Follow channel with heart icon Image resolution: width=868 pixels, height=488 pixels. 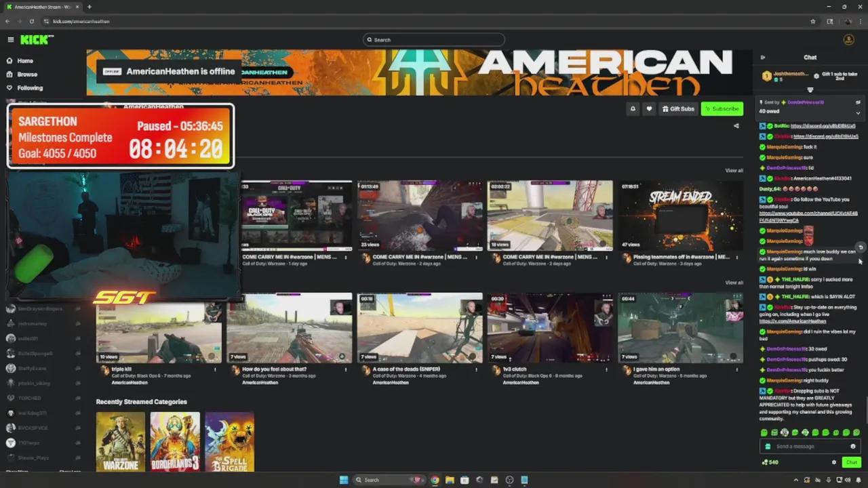(649, 109)
